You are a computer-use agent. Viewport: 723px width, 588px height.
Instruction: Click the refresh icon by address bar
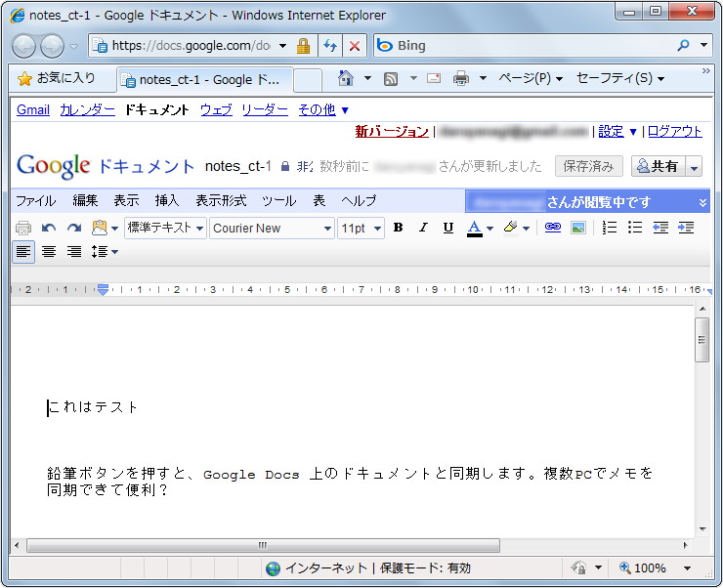coord(330,46)
